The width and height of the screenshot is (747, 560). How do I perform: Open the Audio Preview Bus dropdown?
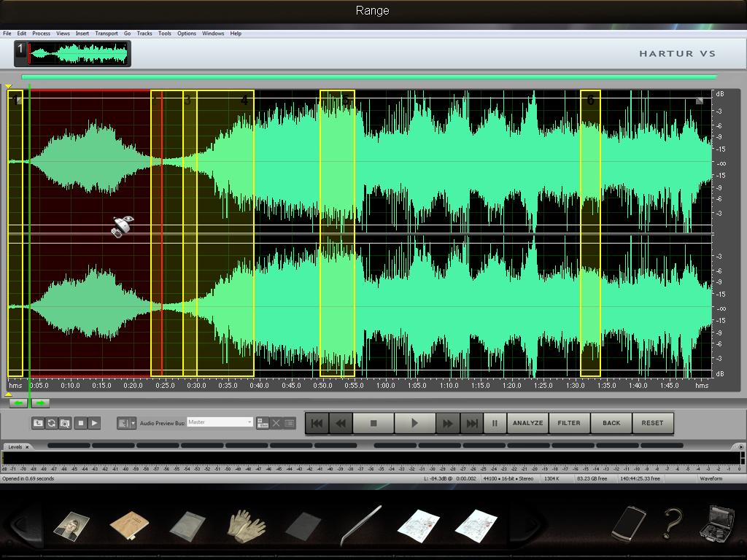coord(220,422)
